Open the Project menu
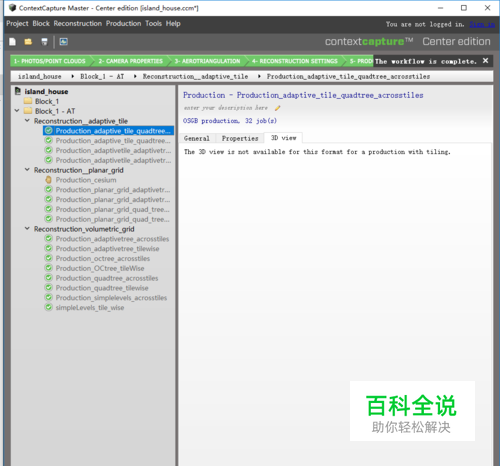The width and height of the screenshot is (500, 466). coord(17,24)
